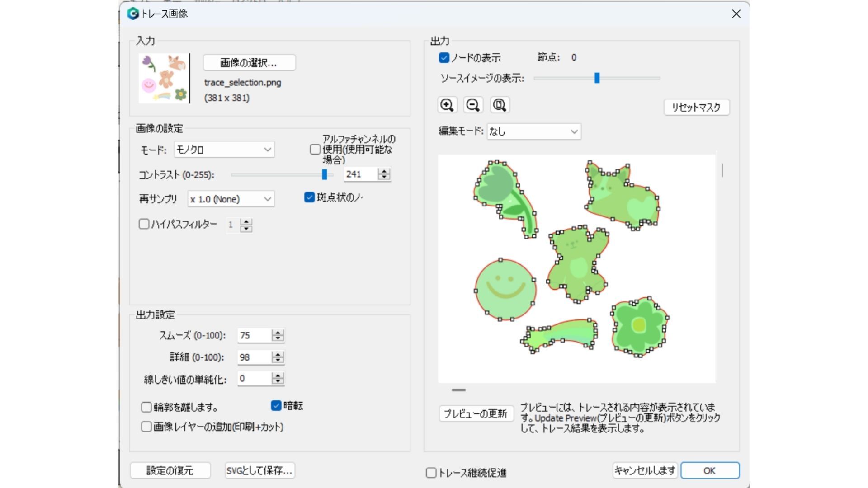Increase 線しきい値の単純化 with up arrow

[278, 375]
